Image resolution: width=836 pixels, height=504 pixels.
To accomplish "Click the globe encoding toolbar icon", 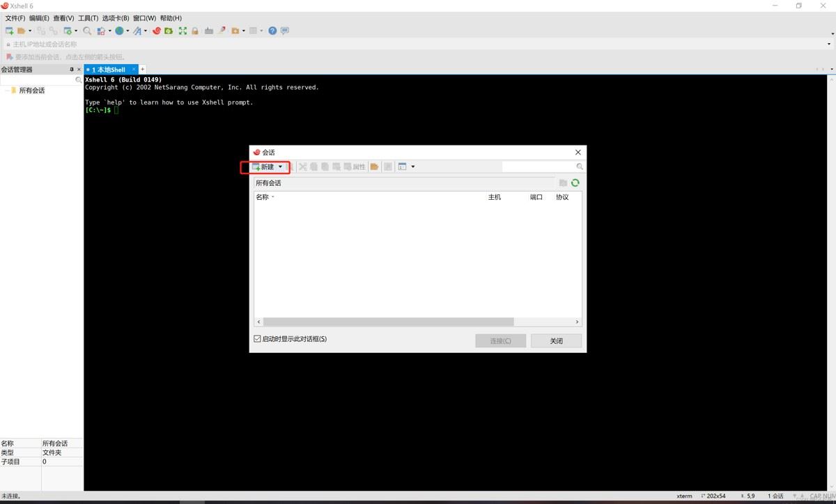I will [119, 31].
